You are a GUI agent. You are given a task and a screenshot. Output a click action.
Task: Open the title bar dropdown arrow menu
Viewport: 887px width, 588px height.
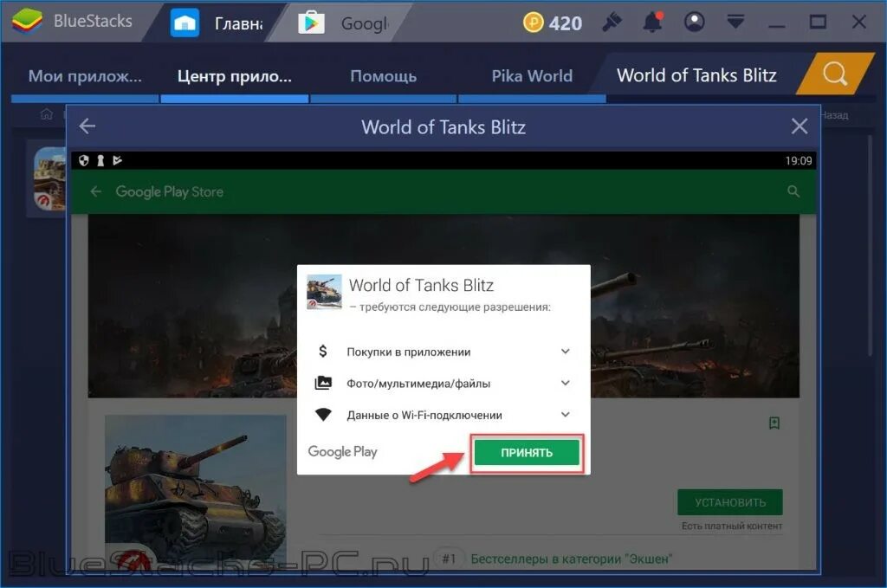pyautogui.click(x=735, y=22)
